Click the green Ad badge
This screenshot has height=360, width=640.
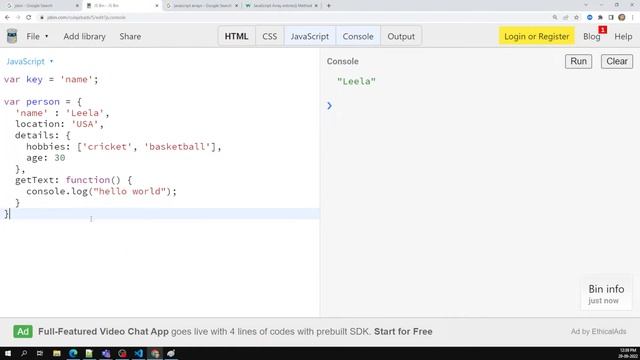click(x=23, y=331)
